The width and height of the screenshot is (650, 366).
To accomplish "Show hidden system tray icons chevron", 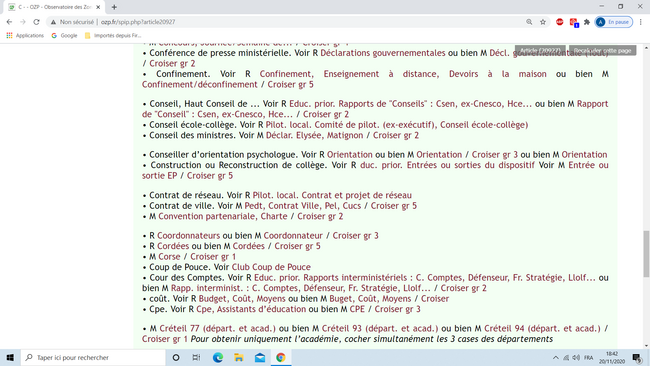I will tap(555, 357).
